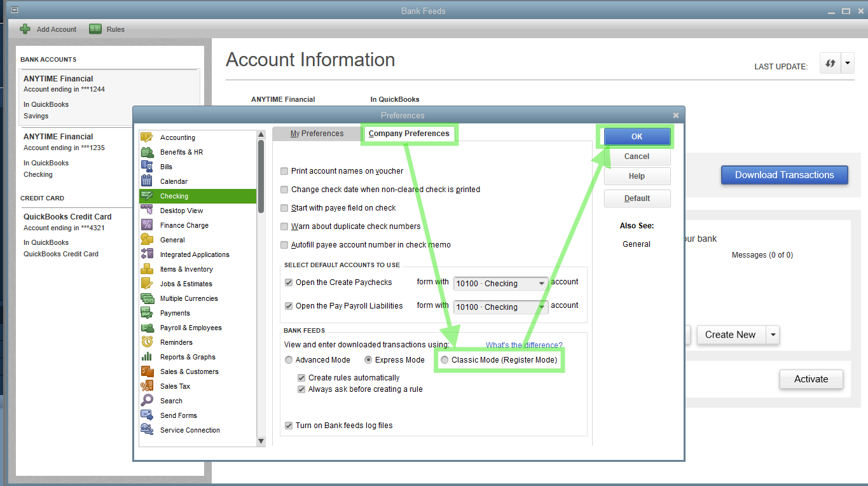Viewport: 868px width, 486px height.
Task: Click the Default button
Action: pyautogui.click(x=637, y=198)
